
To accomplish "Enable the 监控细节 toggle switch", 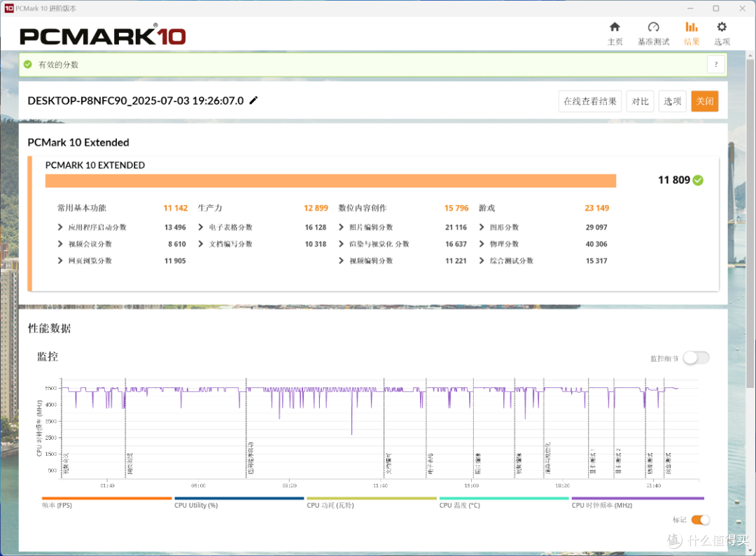I will point(696,358).
